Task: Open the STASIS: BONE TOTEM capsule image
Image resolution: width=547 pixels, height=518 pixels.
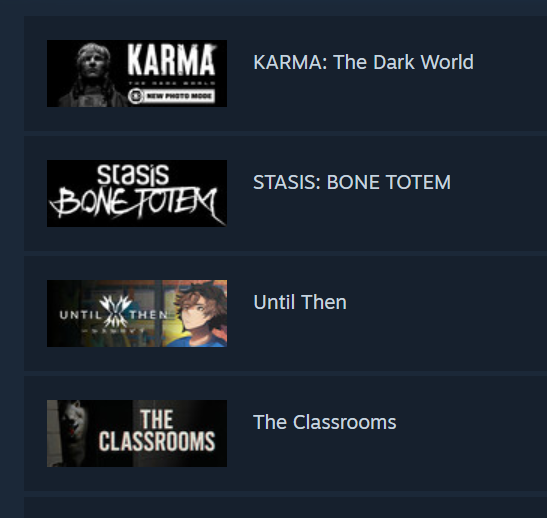Action: tap(137, 193)
